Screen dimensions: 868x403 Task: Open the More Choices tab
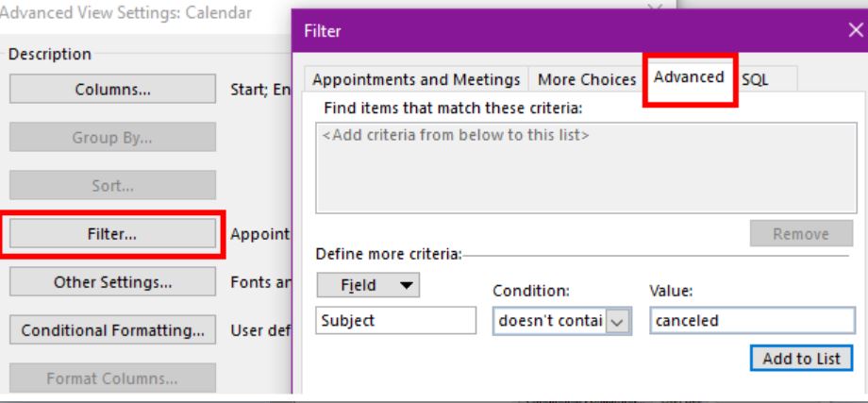(587, 79)
